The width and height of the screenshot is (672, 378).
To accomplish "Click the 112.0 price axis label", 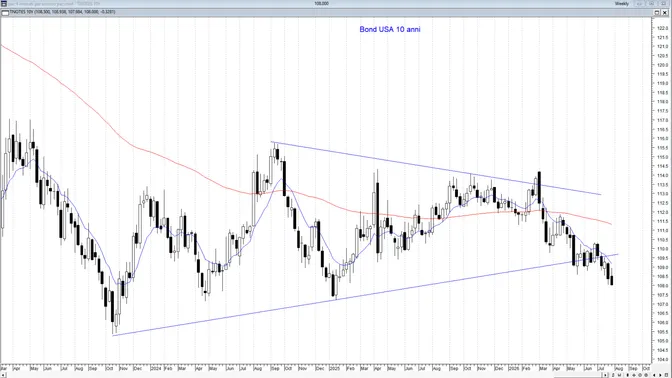I will tap(662, 213).
